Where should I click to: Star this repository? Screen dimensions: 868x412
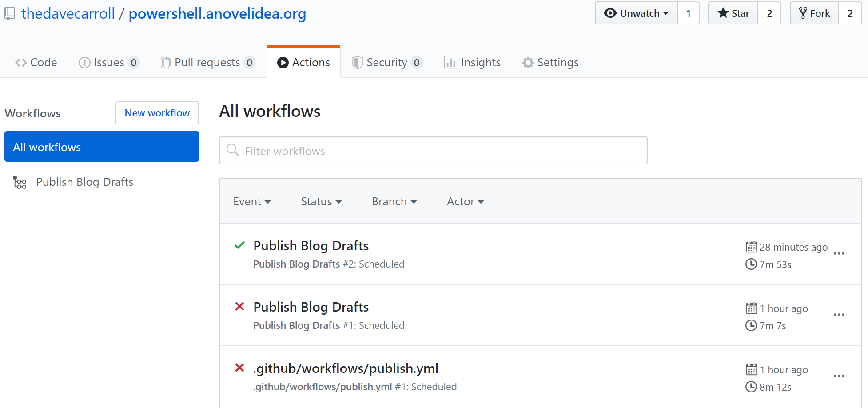733,13
